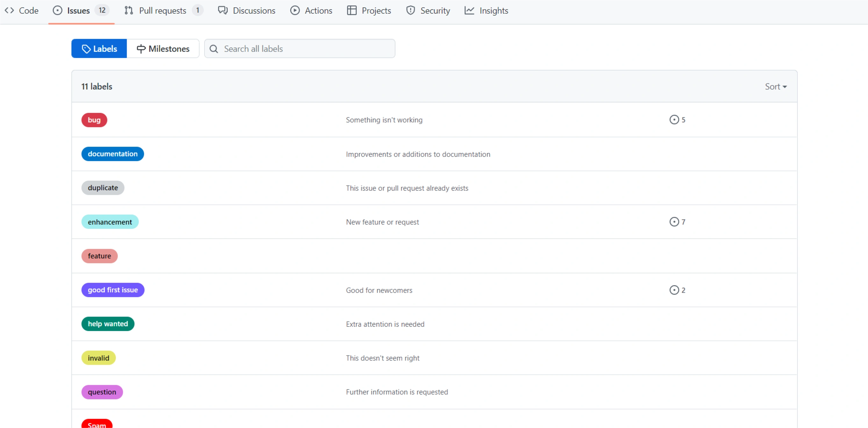Open the 2 issues for good first issue

[677, 290]
